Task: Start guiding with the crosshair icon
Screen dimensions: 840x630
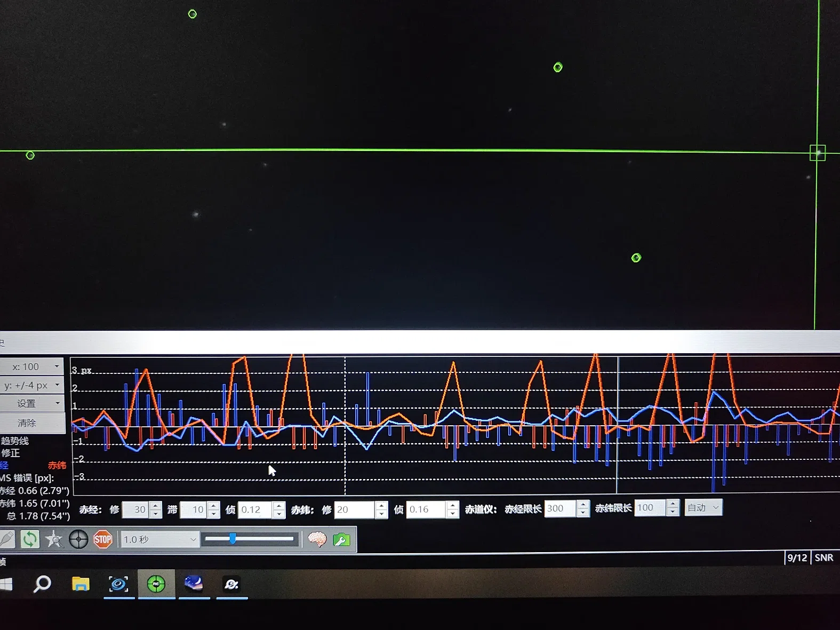Action: tap(78, 539)
